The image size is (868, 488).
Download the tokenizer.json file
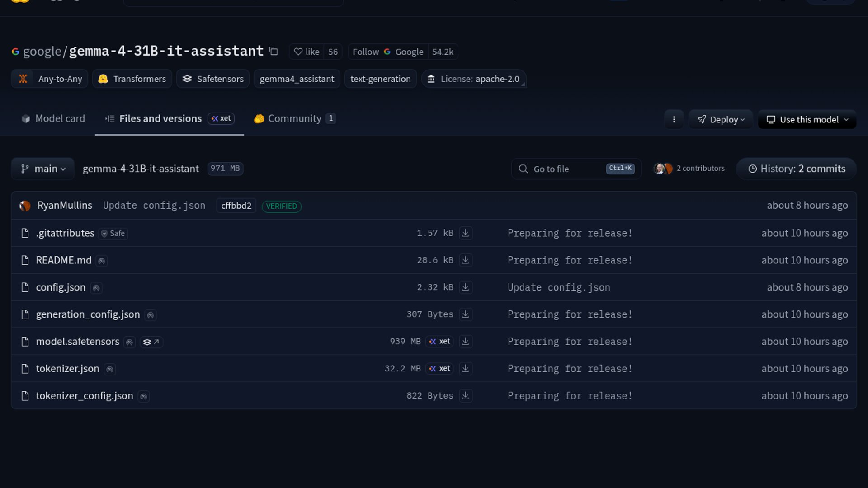465,369
